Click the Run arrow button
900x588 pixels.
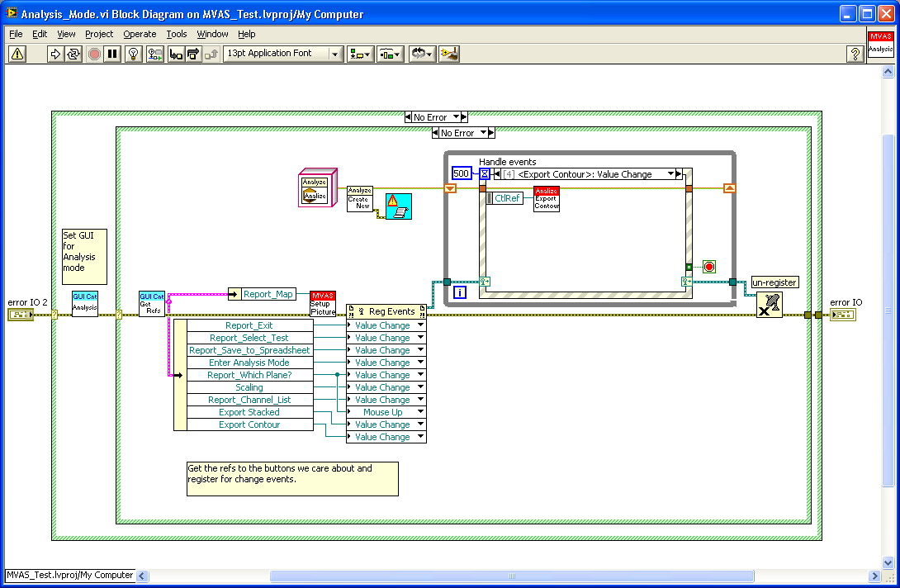[55, 54]
